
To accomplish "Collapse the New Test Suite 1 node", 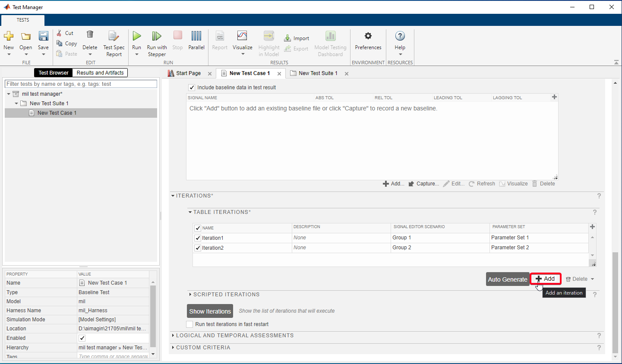I will tap(16, 104).
